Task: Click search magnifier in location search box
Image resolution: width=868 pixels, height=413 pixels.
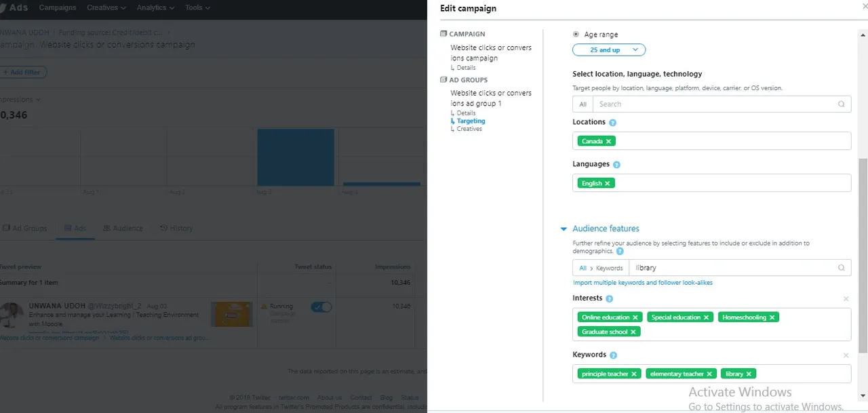Action: [841, 104]
